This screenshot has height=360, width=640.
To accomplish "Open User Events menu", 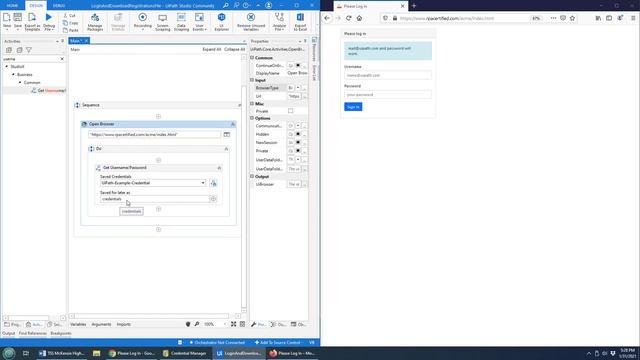I will 199,21.
